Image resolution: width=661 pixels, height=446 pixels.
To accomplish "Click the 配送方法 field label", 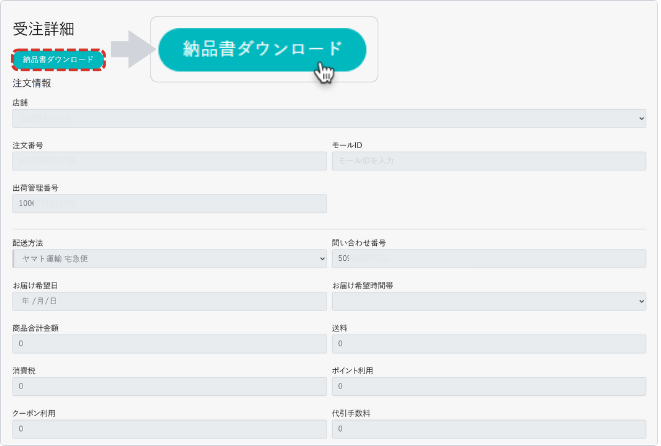I will tap(28, 243).
